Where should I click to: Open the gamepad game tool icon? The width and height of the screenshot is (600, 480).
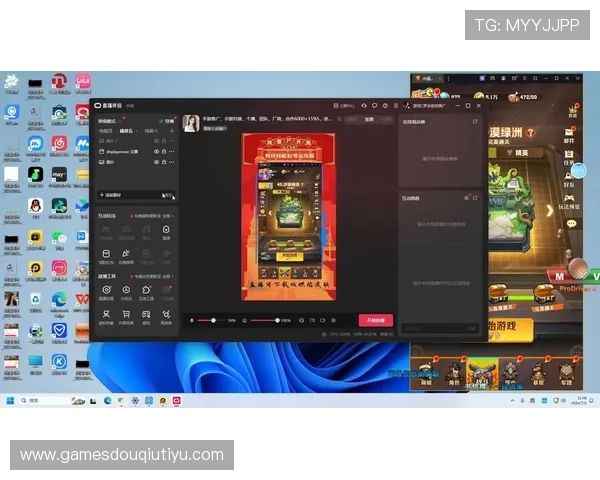click(x=146, y=314)
